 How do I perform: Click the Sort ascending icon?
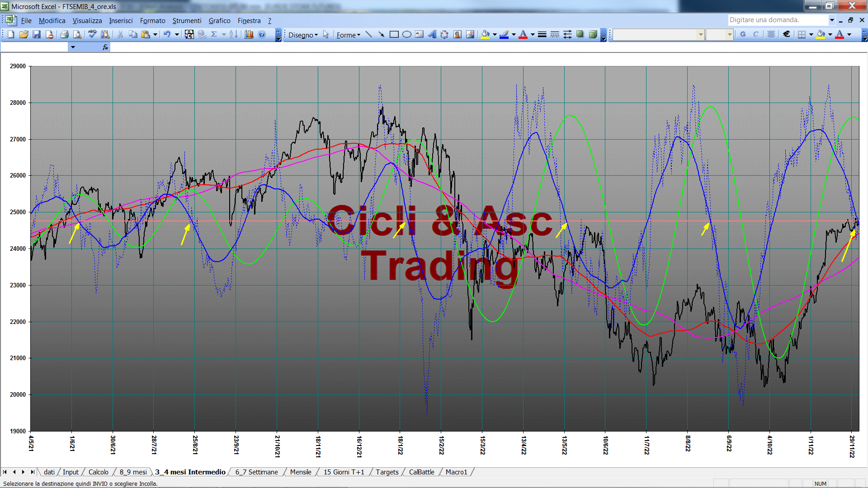tap(233, 34)
